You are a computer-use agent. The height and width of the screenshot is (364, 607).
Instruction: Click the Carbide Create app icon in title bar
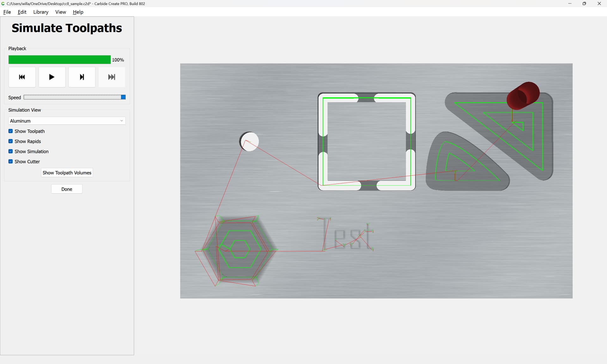pyautogui.click(x=3, y=3)
